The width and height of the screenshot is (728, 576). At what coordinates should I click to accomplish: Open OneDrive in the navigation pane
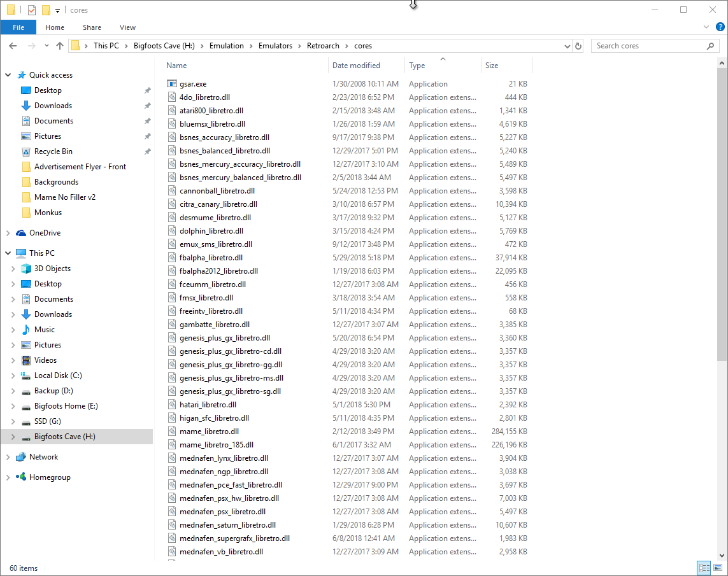pyautogui.click(x=45, y=233)
